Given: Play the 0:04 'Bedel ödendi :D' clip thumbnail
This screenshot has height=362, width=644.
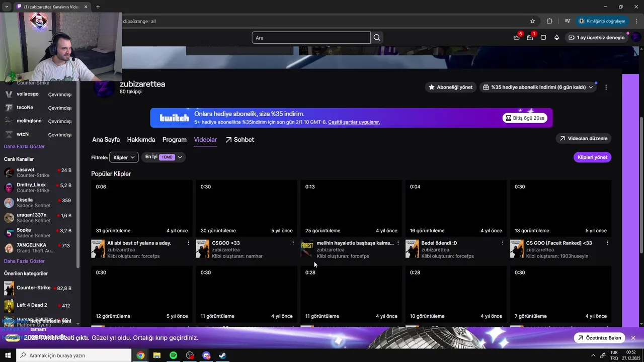Looking at the screenshot, I should click(x=456, y=209).
